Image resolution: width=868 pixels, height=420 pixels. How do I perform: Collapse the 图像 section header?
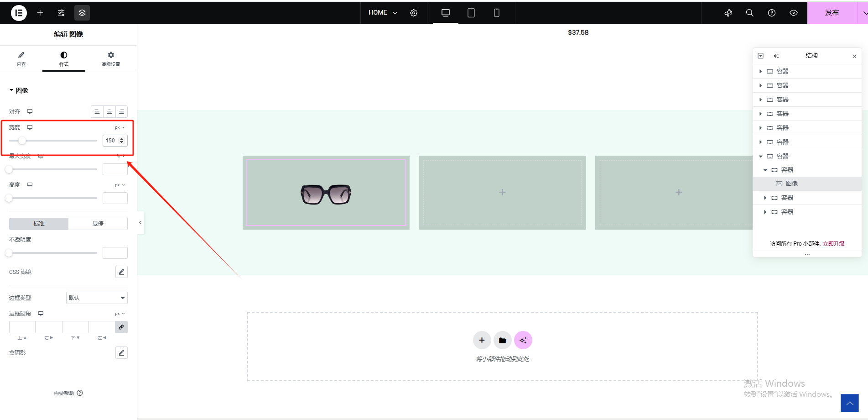point(19,90)
